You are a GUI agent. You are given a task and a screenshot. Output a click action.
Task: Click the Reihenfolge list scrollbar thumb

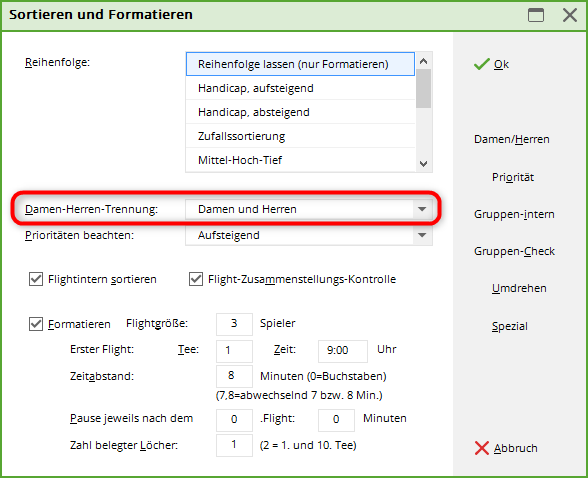point(423,88)
